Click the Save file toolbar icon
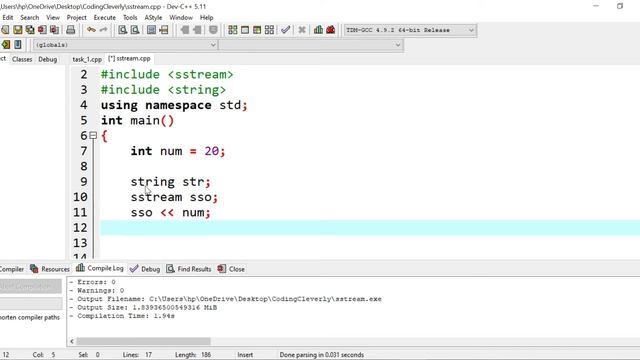The image size is (640, 360). (18, 30)
